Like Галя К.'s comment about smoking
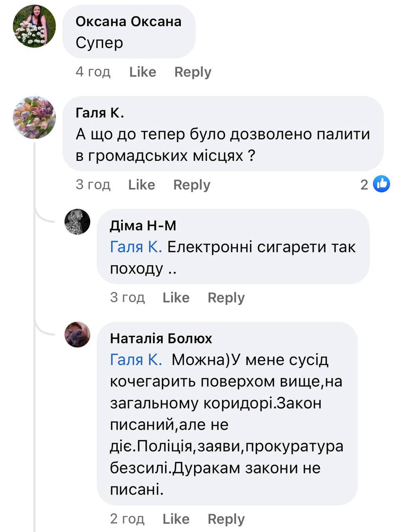Image resolution: width=403 pixels, height=532 pixels. point(141,185)
